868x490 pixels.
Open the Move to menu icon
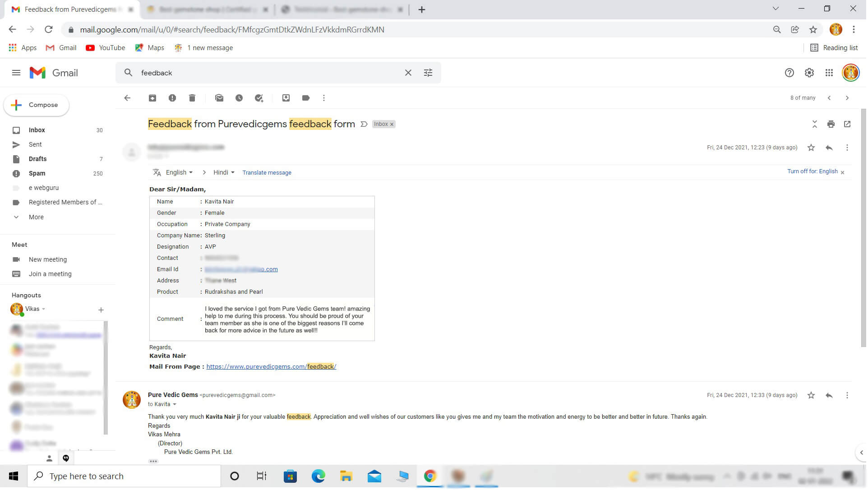(286, 98)
